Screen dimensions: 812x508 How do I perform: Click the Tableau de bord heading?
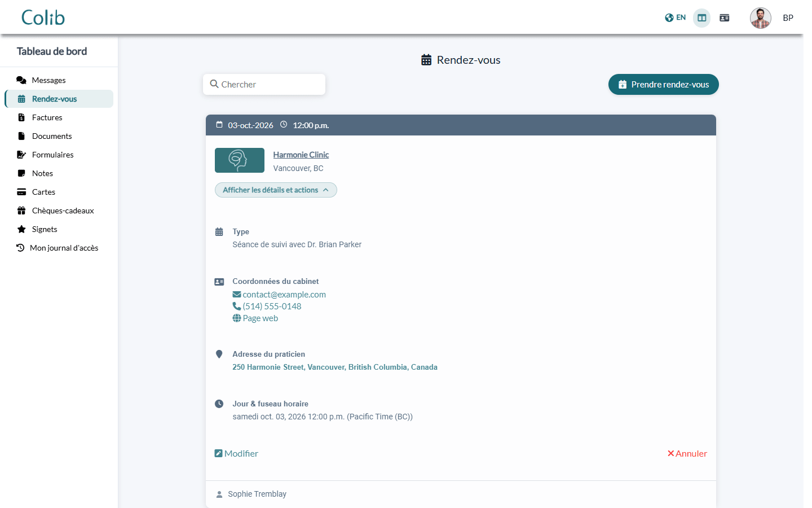[52, 51]
